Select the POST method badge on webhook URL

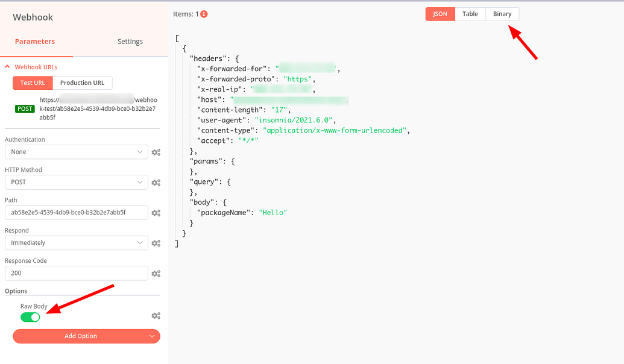click(24, 108)
